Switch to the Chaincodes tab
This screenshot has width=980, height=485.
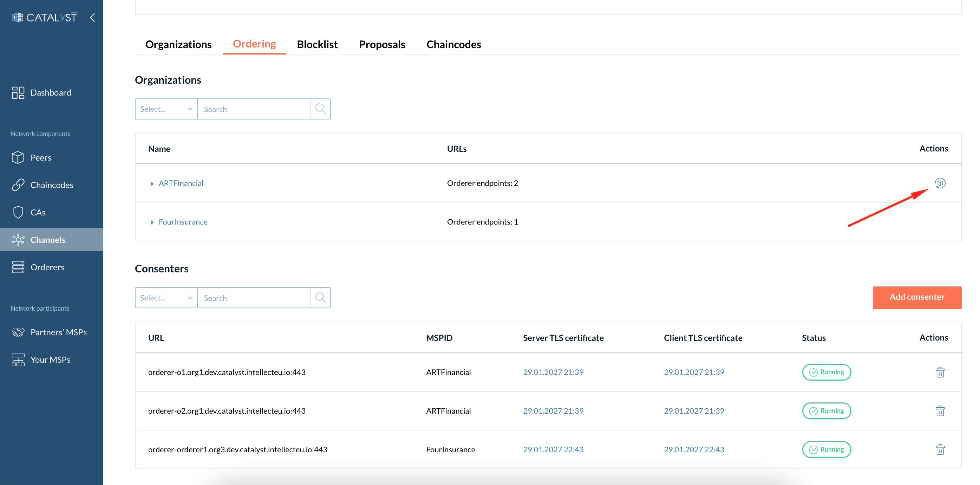pos(454,43)
